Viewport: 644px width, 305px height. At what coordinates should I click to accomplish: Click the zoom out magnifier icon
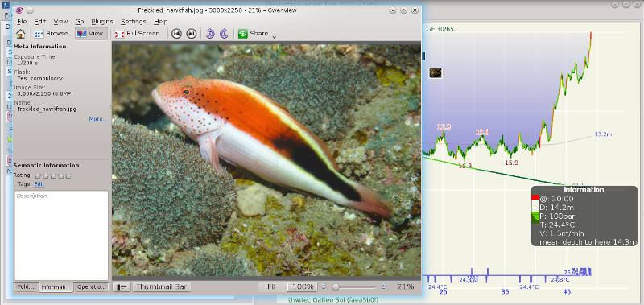click(x=324, y=287)
